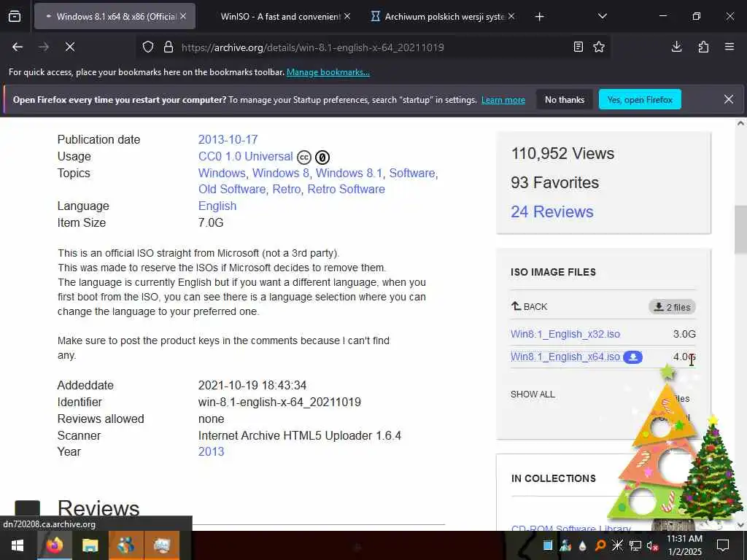The image size is (747, 560).
Task: Click the No thanks button
Action: pyautogui.click(x=565, y=99)
